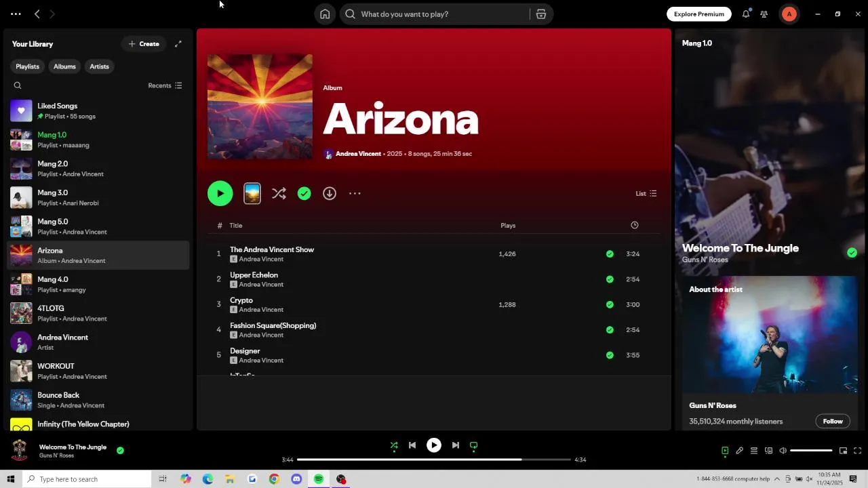
Task: Open Andrea Vincent artist link under album title
Action: click(358, 154)
